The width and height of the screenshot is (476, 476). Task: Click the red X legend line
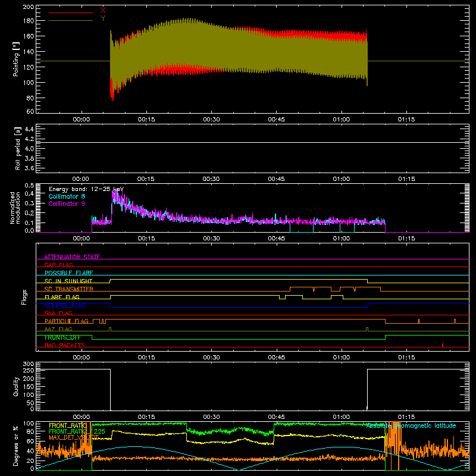click(x=71, y=12)
